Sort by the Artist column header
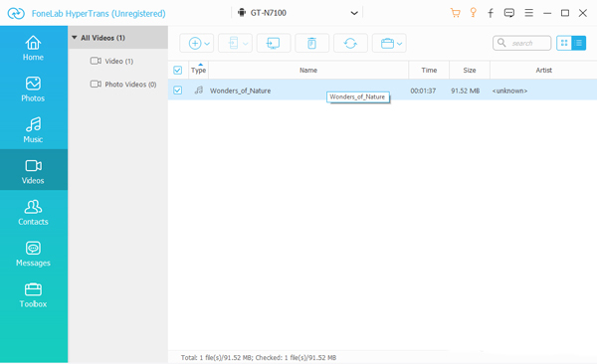Screen dimensions: 597x364 (x=543, y=70)
